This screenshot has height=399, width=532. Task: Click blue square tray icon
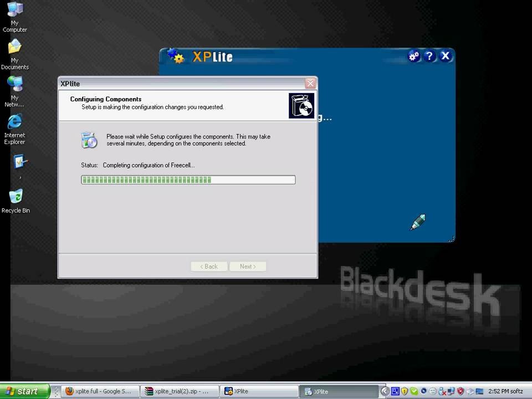tap(395, 391)
